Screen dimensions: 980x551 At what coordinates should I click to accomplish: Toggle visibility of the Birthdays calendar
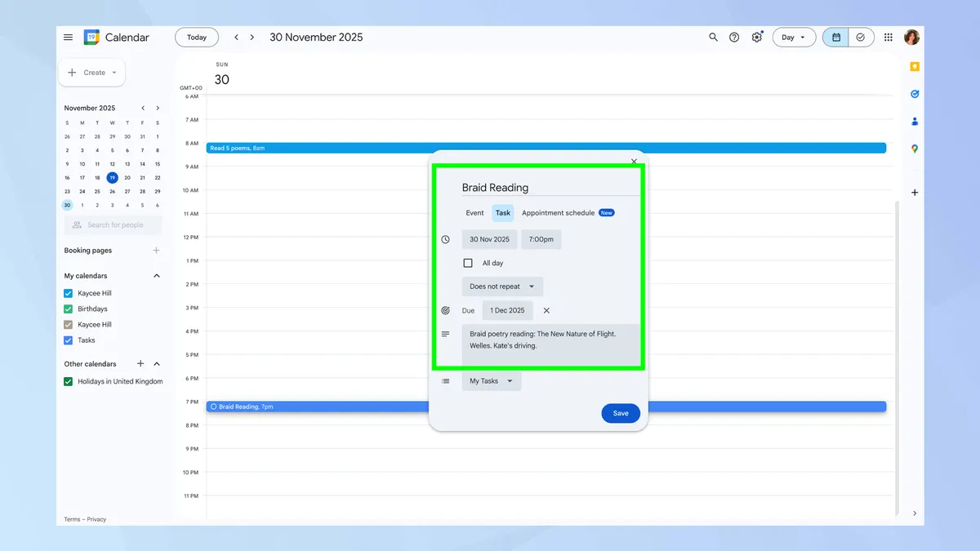click(68, 309)
